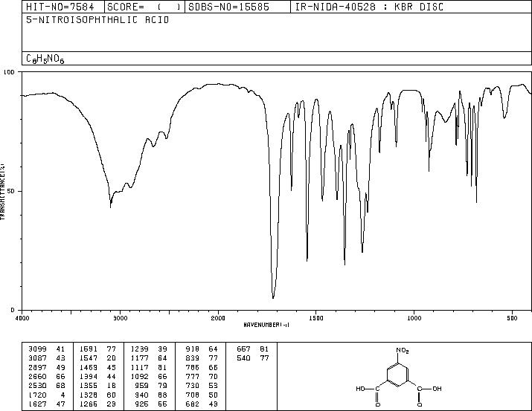Click the NO2 group in structure diagram
Viewport: 532px width, 411px height.
403,351
